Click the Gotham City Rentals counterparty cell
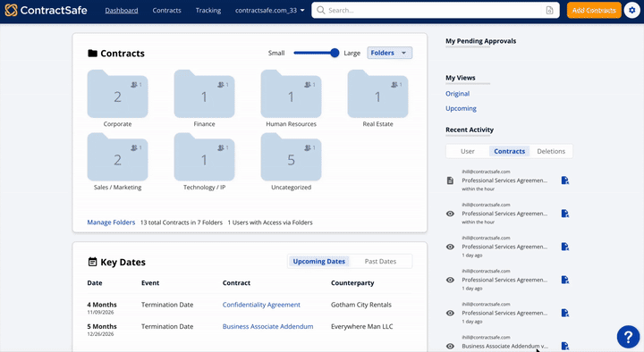Viewport: 644px width, 352px height. coord(361,305)
